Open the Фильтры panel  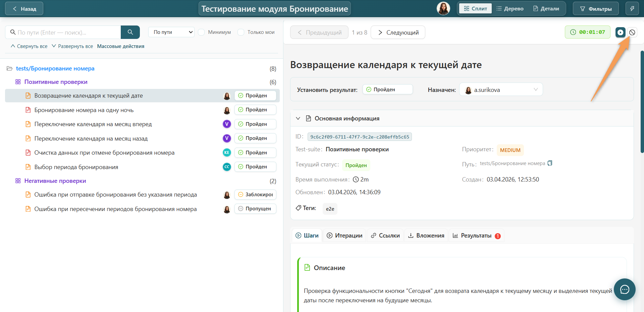coord(596,9)
